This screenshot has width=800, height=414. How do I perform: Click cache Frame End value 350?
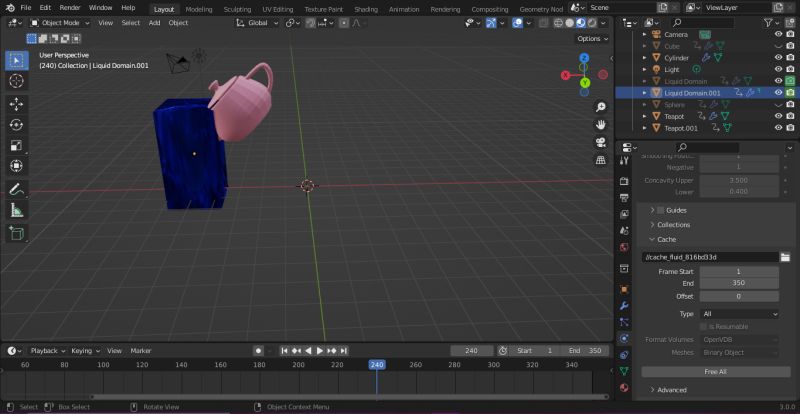(739, 283)
